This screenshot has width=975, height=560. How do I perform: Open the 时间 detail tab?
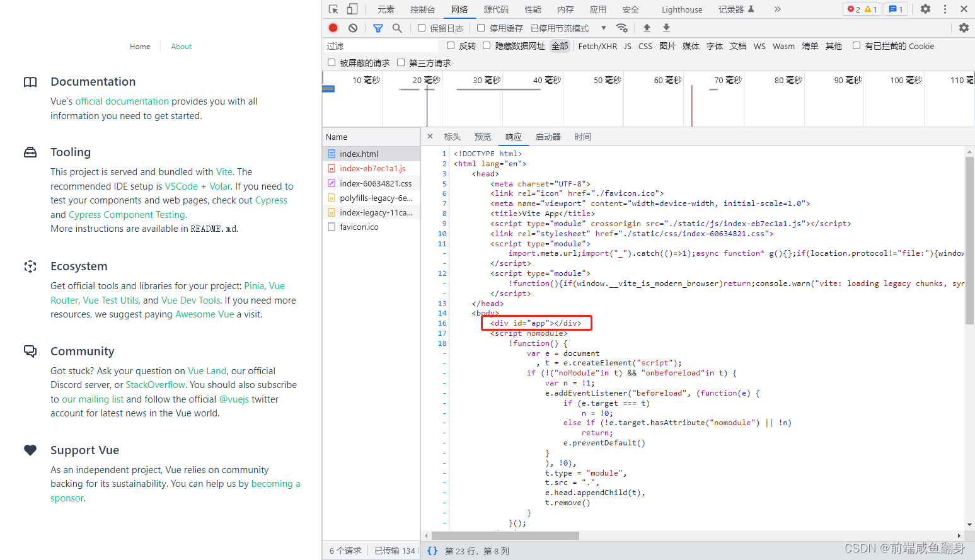[582, 137]
